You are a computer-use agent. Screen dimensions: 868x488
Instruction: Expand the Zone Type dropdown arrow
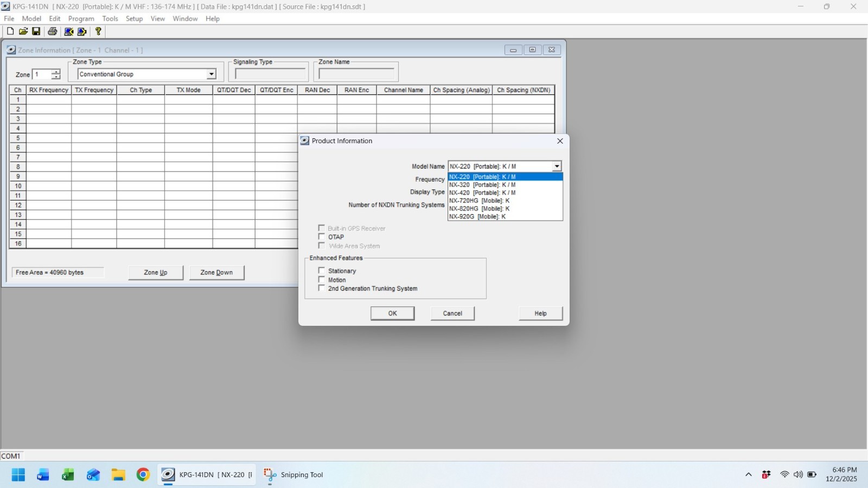coord(212,74)
